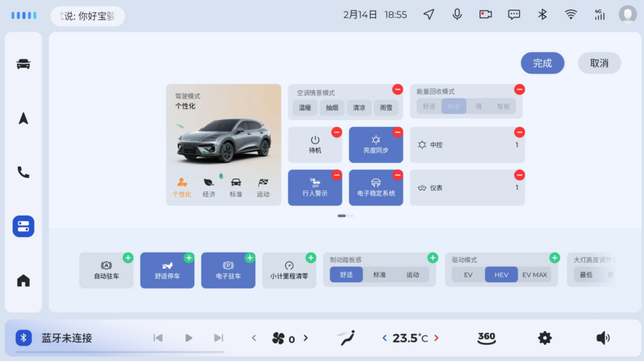Remove the 亮度同步 tile
Image resolution: width=644 pixels, height=361 pixels.
click(397, 132)
